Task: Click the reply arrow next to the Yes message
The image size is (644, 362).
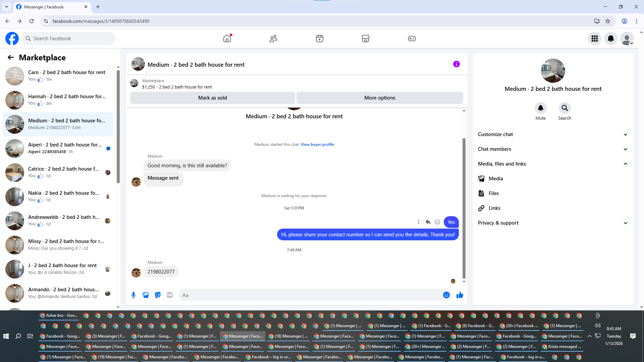Action: click(428, 222)
